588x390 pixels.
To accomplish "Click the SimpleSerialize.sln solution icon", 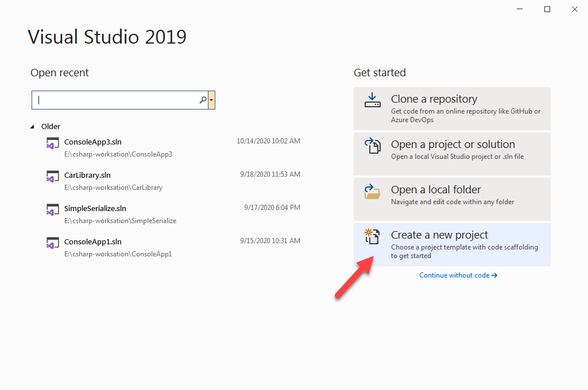I will point(52,210).
